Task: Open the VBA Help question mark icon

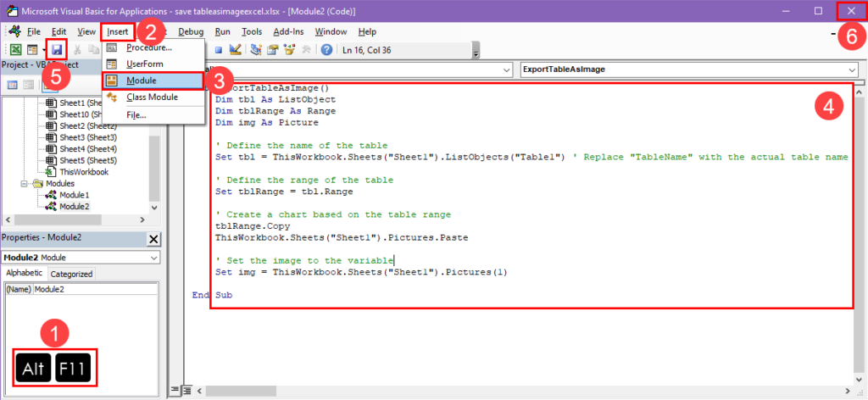Action: (326, 50)
